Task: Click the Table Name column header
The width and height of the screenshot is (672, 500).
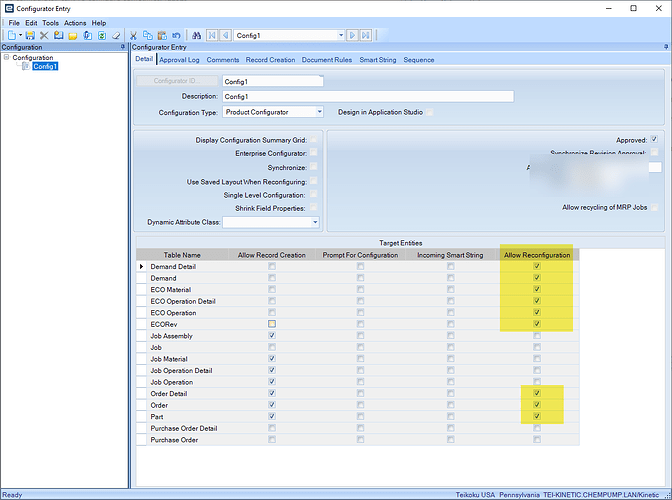Action: click(182, 255)
